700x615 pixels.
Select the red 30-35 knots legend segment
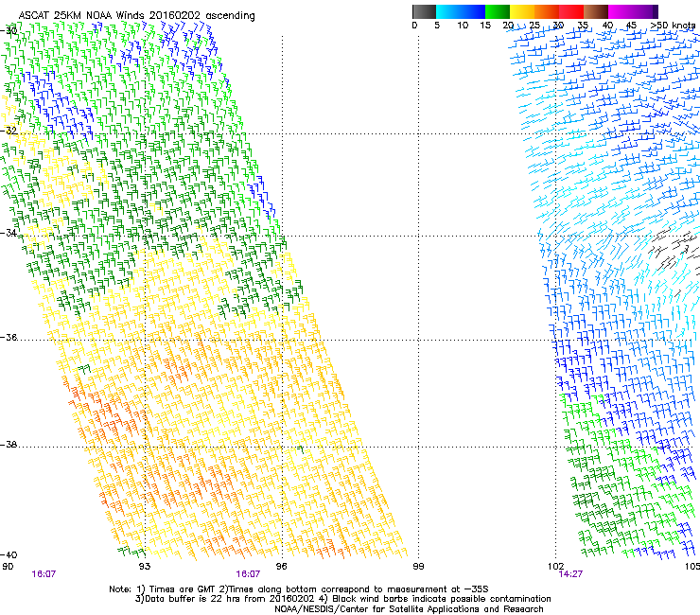(571, 11)
